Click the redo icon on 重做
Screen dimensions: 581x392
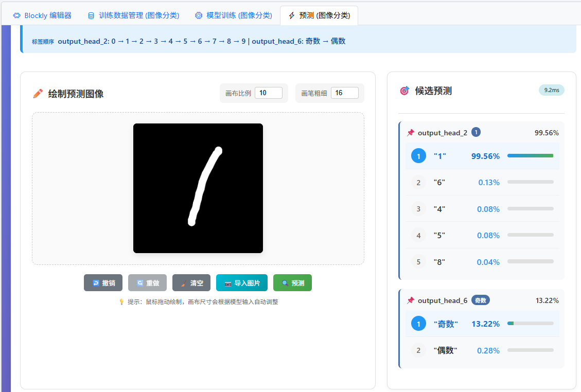[139, 283]
